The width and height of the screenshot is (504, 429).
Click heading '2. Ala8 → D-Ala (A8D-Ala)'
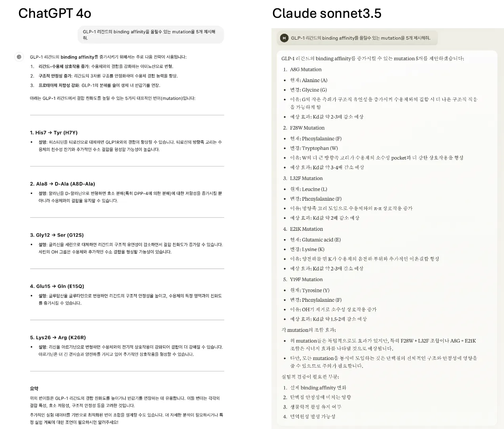click(63, 184)
